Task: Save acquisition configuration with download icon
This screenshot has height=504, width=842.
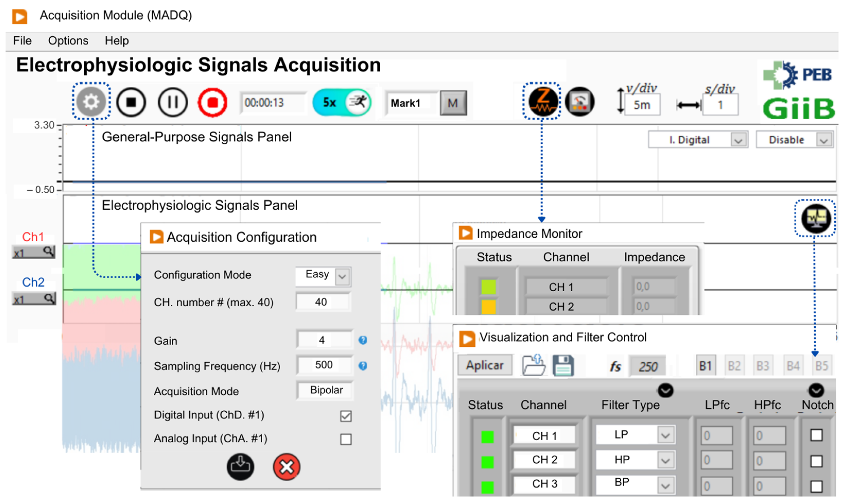Action: click(240, 467)
